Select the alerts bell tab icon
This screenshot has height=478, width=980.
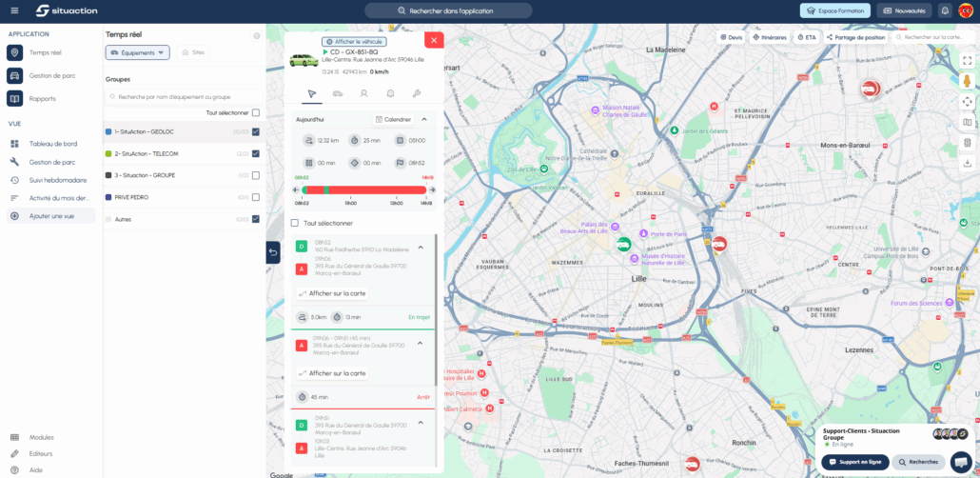(x=390, y=93)
